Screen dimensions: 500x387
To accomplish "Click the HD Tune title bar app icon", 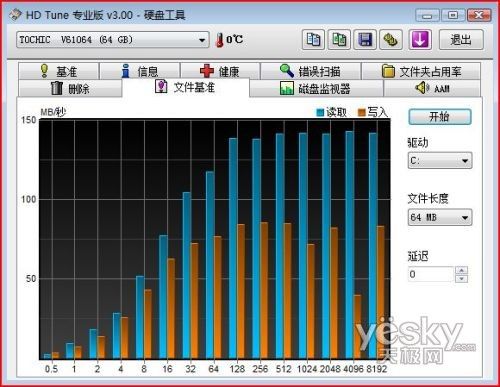I will [x=16, y=15].
